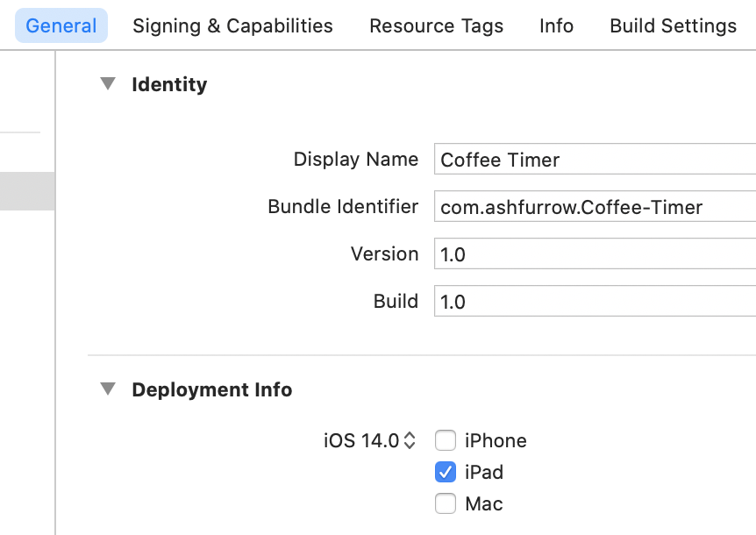Screen dimensions: 756x535
Task: Click the Identity section heading text
Action: click(169, 84)
